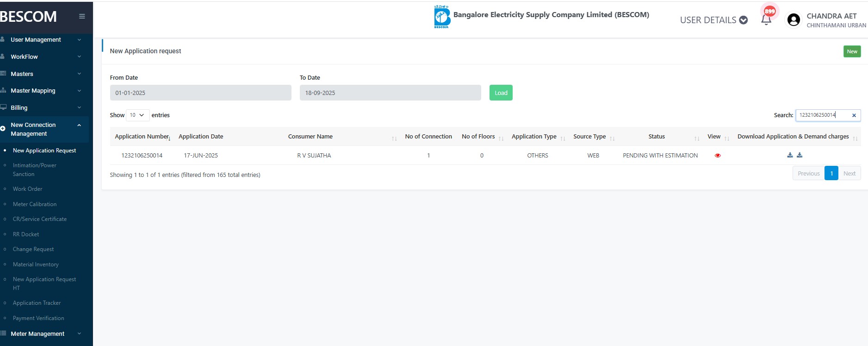Click the monitor icon beside Billing
The width and height of the screenshot is (868, 346).
tap(3, 107)
